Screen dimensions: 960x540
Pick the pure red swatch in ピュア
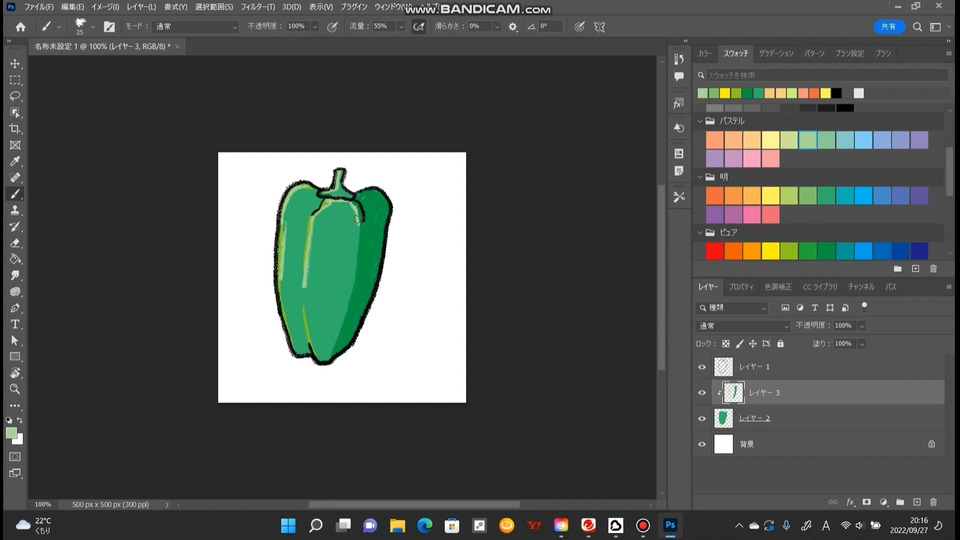pos(714,251)
